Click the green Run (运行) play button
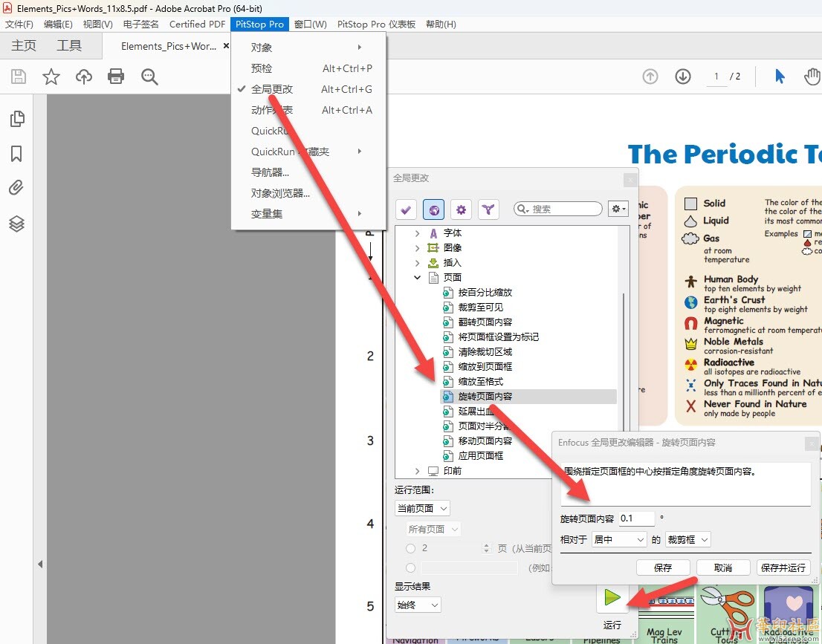This screenshot has width=822, height=644. coord(612,597)
